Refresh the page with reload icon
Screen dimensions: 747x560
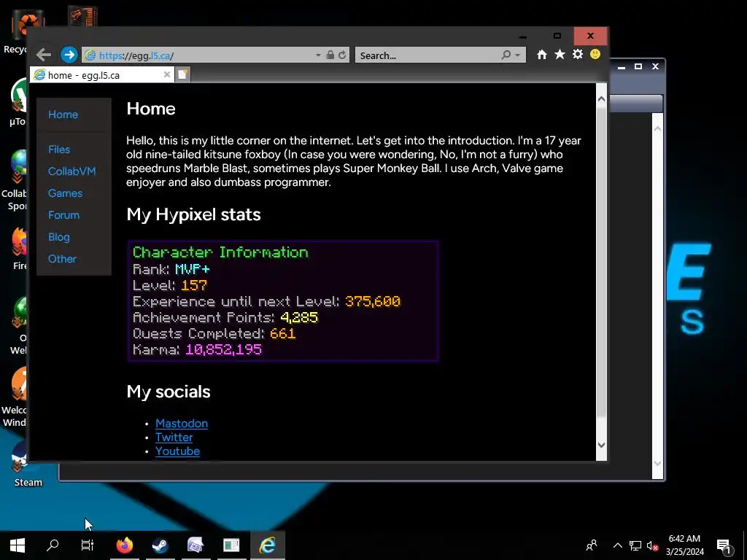342,55
